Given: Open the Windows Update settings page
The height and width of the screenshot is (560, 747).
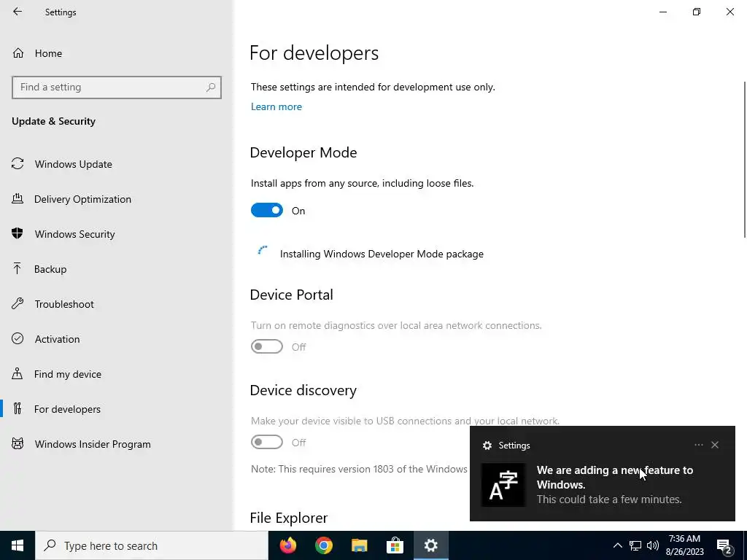Looking at the screenshot, I should coord(74,164).
